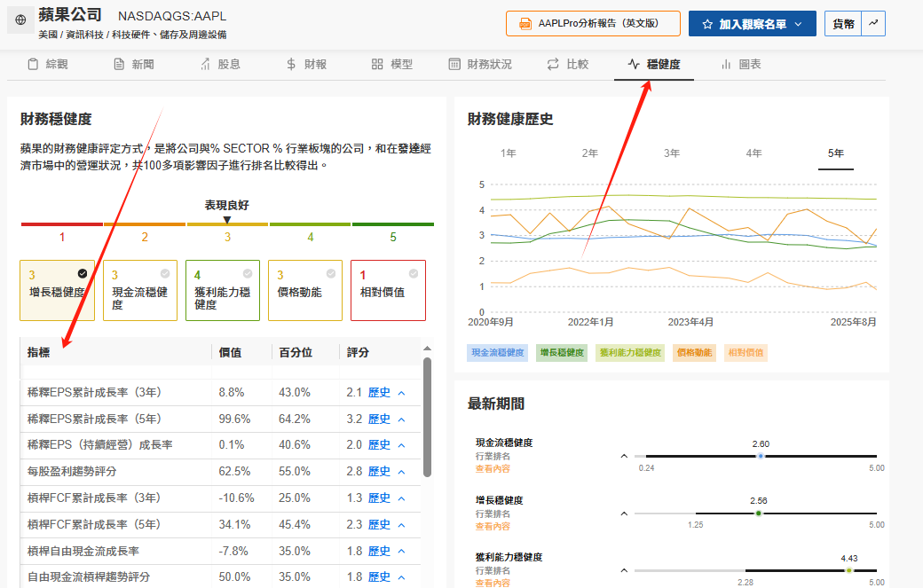Click the indicators table scrollbar thumb

point(428,417)
